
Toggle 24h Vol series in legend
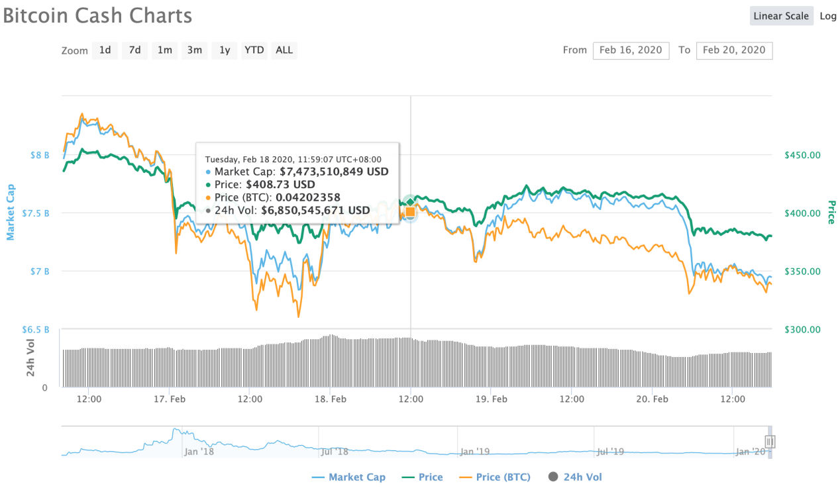pyautogui.click(x=575, y=477)
